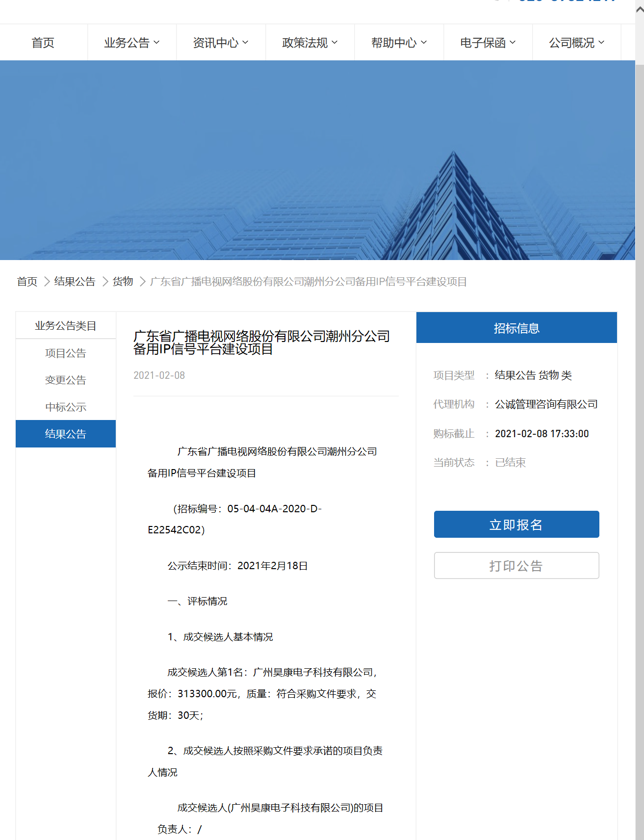Select 中标公示 in the sidebar
The height and width of the screenshot is (840, 644).
tap(66, 407)
